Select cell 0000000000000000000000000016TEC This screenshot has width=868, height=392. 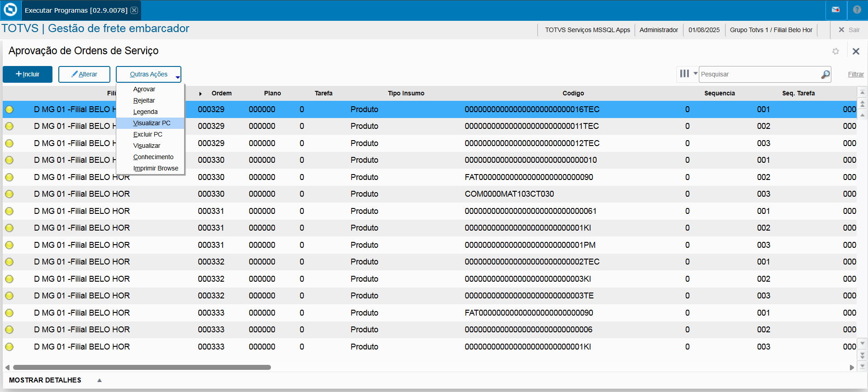[x=532, y=109]
